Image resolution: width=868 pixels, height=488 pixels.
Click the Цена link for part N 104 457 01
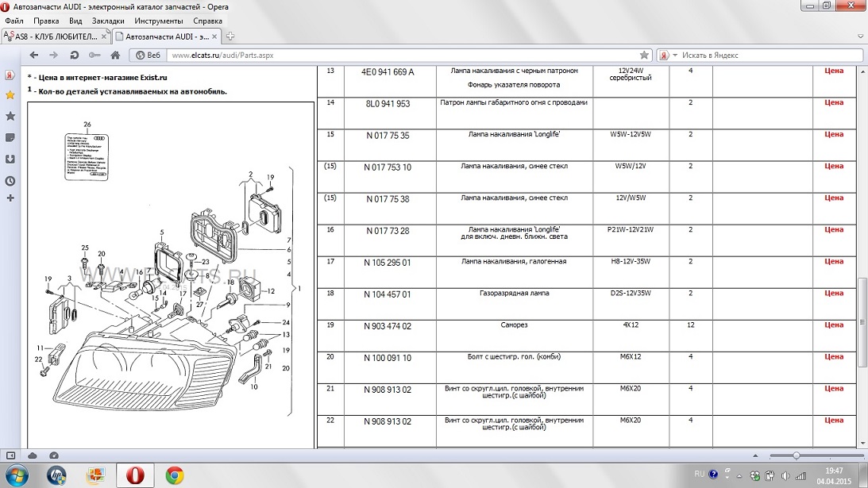(x=834, y=293)
